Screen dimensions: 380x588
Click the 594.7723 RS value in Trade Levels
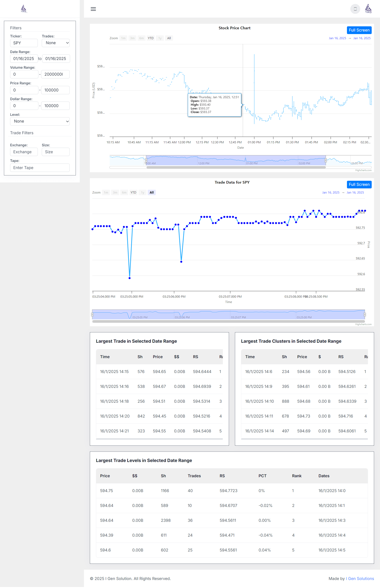(x=228, y=491)
